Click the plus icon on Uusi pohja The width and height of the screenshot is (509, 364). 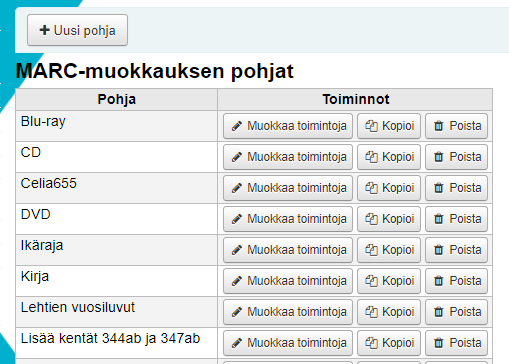[44, 30]
